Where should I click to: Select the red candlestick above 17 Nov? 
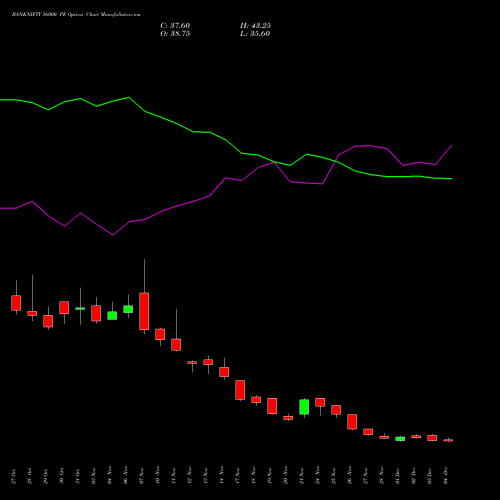[240, 390]
